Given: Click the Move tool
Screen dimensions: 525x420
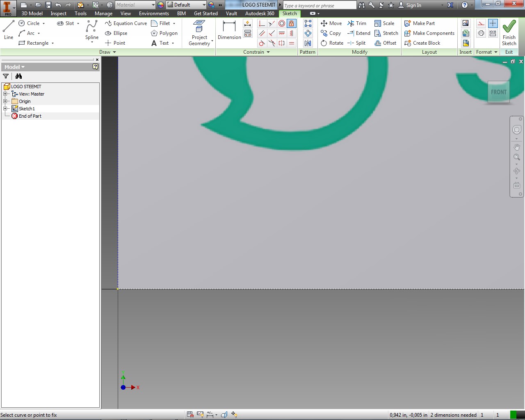Looking at the screenshot, I should (331, 23).
